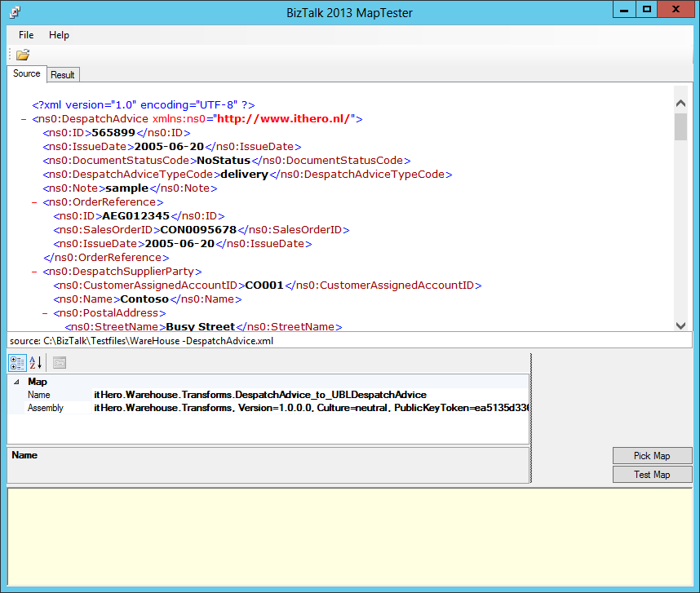The height and width of the screenshot is (593, 700).
Task: Click the Name description pane header
Action: coord(24,455)
